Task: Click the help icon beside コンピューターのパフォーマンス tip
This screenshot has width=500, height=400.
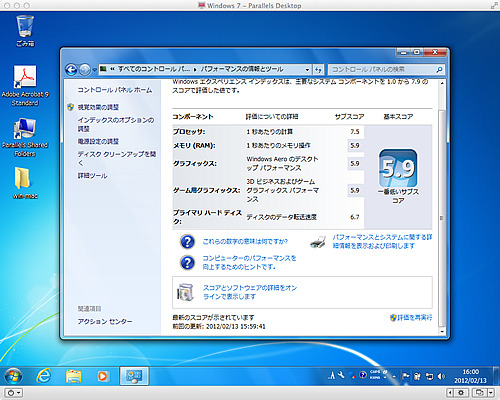Action: coord(187,262)
